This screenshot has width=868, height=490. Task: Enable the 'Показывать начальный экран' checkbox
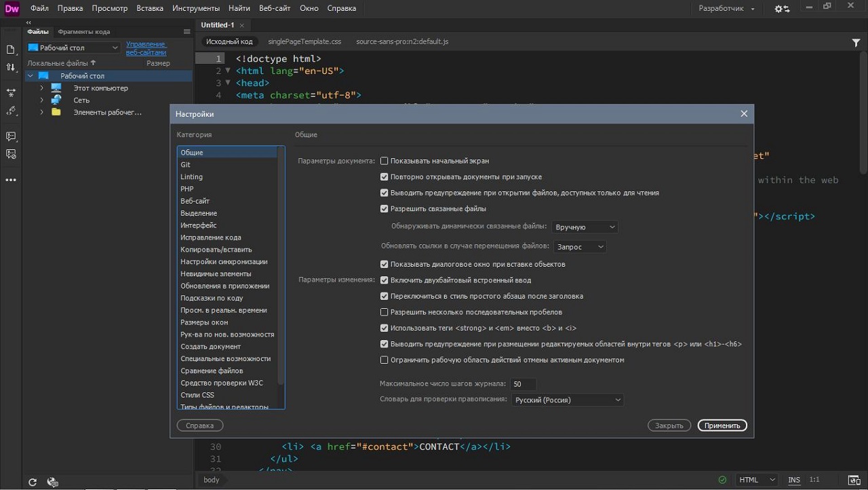click(384, 162)
